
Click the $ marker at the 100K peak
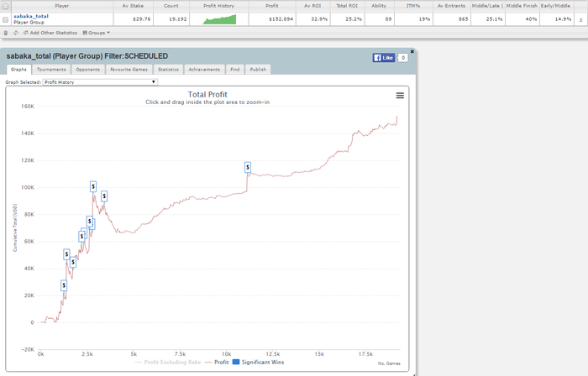point(93,186)
